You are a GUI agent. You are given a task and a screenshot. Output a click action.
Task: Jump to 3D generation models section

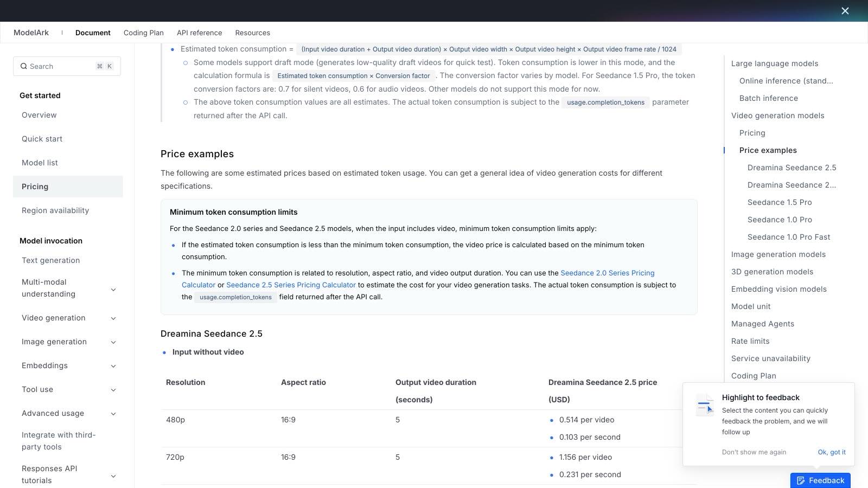(x=773, y=272)
